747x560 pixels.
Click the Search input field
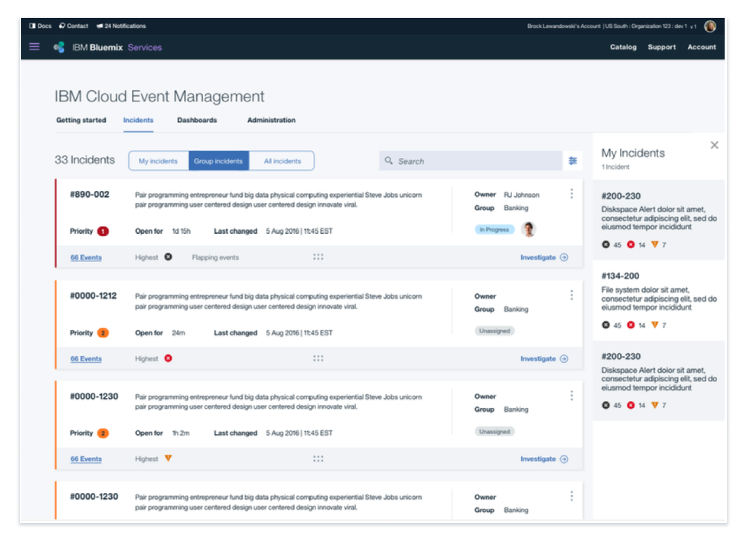pyautogui.click(x=470, y=161)
